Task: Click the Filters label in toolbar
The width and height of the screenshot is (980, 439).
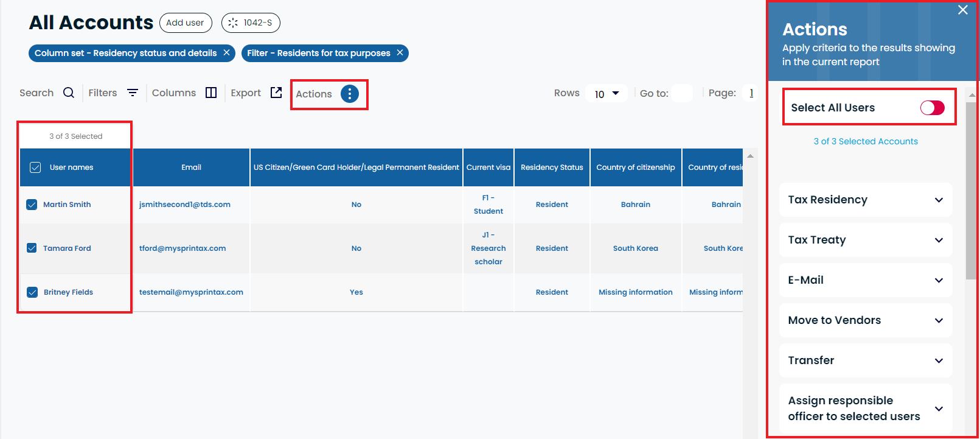Action: (103, 93)
